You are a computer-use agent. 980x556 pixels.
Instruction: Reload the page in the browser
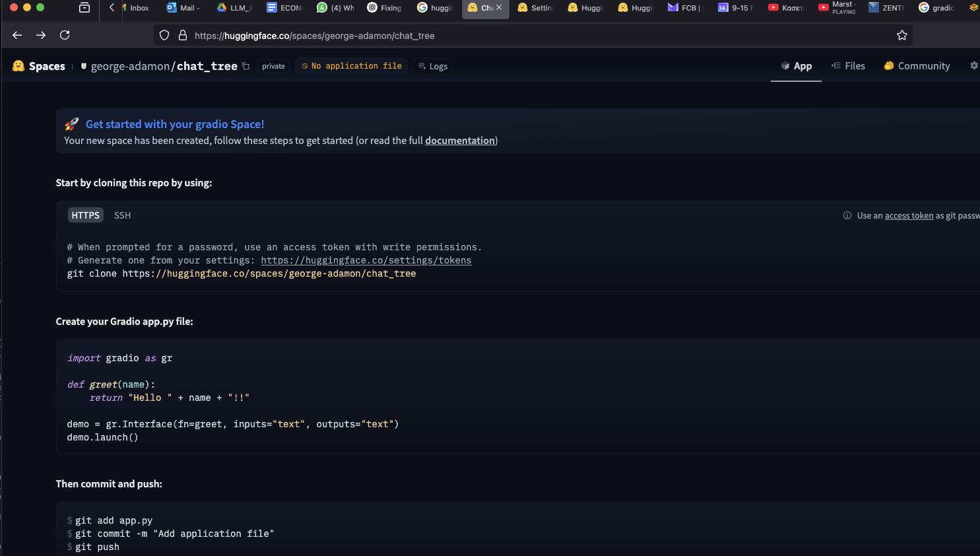coord(65,36)
